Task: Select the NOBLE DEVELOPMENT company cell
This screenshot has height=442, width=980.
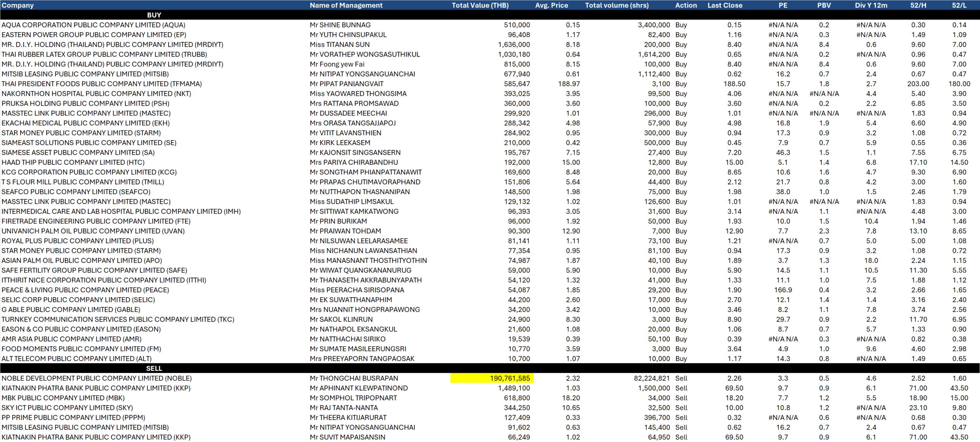Action: (x=96, y=378)
